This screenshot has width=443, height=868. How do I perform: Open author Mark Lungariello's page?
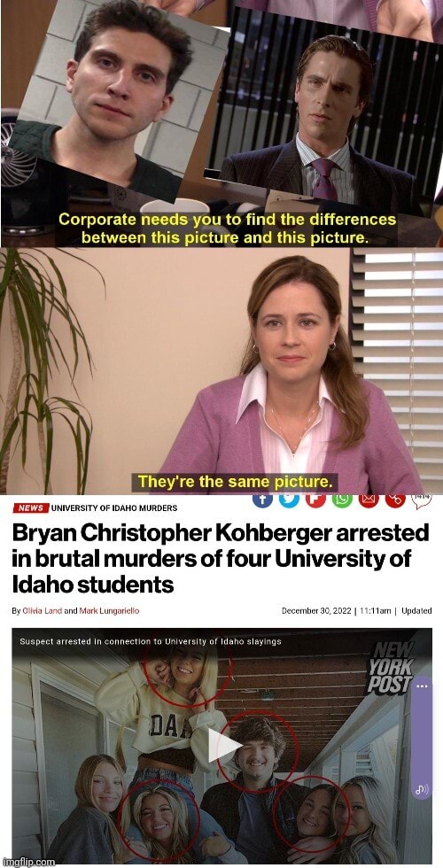110,610
